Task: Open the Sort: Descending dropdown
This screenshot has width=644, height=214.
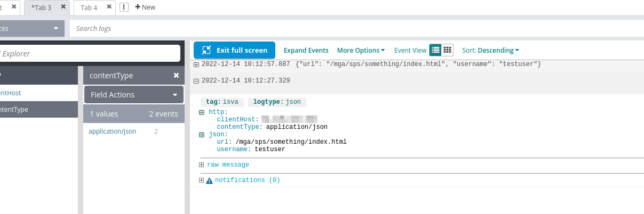Action: [x=490, y=51]
